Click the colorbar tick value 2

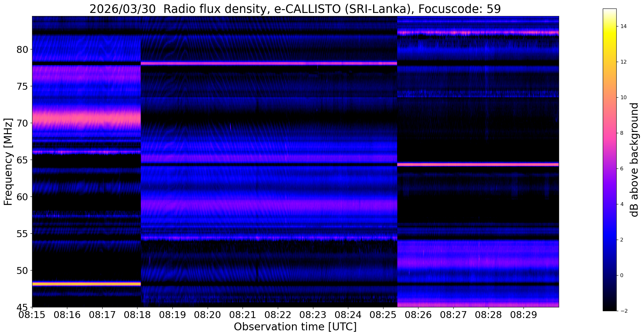621,240
